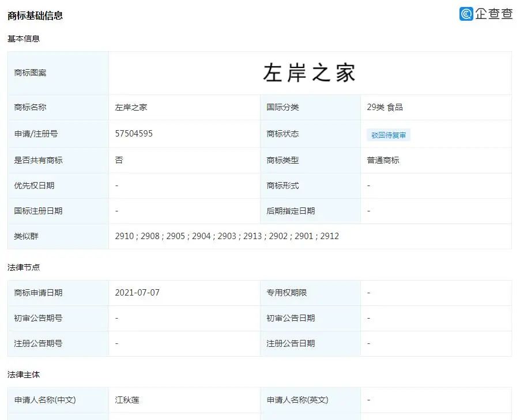Click the 是否共有商标 value 否
The image size is (520, 420).
point(116,160)
